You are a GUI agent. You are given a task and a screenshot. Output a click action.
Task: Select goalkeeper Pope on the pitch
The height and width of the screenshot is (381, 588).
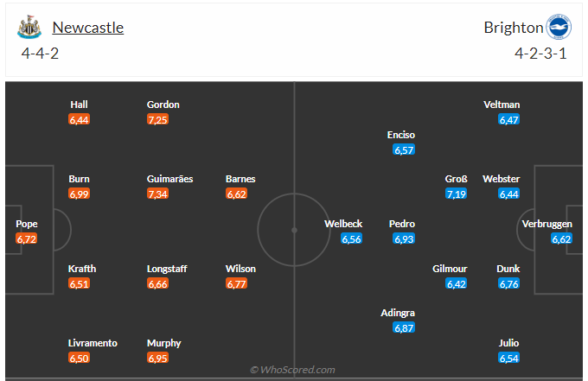pyautogui.click(x=27, y=224)
